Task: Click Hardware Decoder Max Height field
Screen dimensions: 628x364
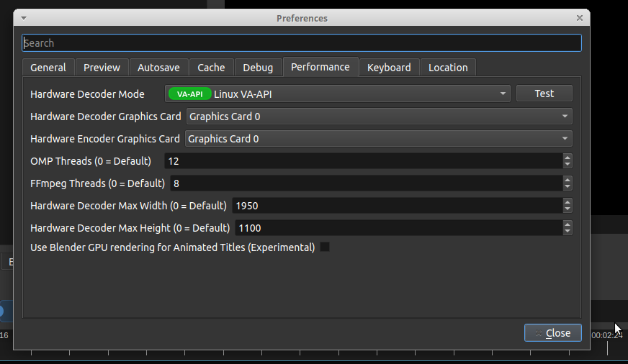Action: (x=399, y=228)
